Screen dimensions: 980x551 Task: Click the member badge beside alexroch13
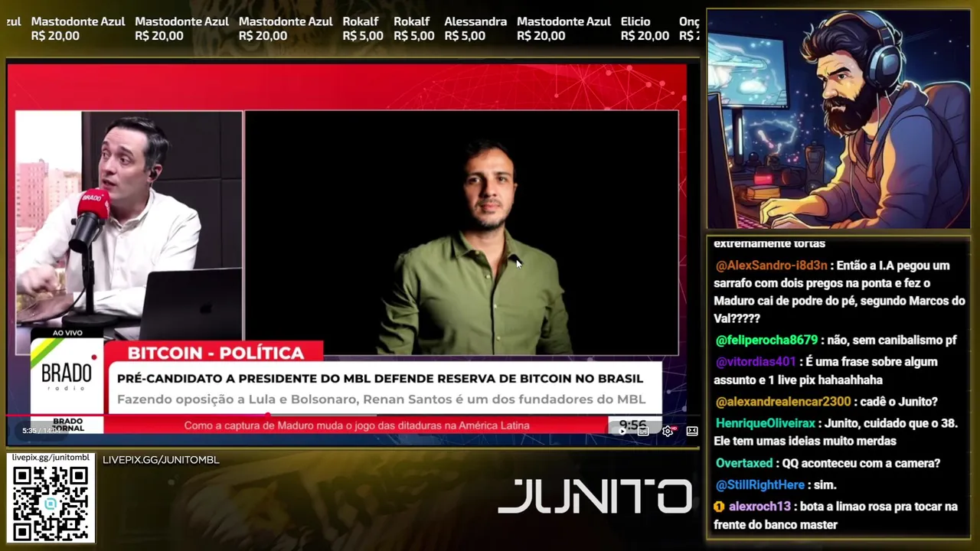[x=719, y=507]
